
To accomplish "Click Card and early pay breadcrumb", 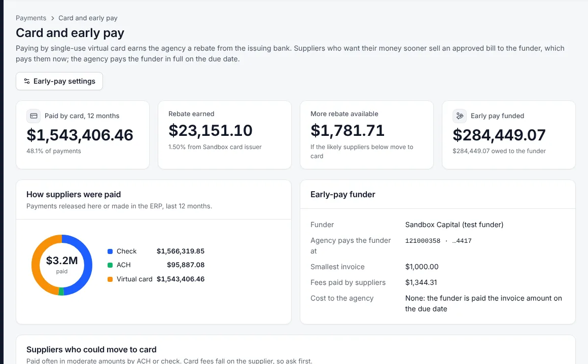I will tap(88, 18).
